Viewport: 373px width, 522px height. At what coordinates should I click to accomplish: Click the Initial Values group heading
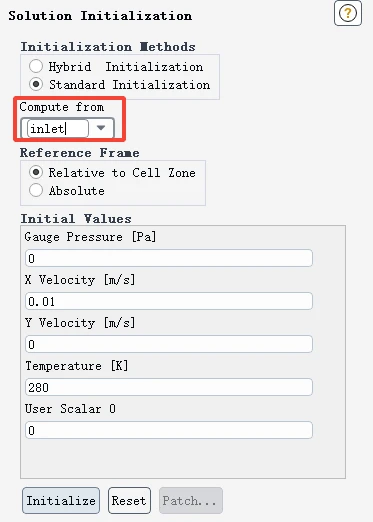click(76, 219)
